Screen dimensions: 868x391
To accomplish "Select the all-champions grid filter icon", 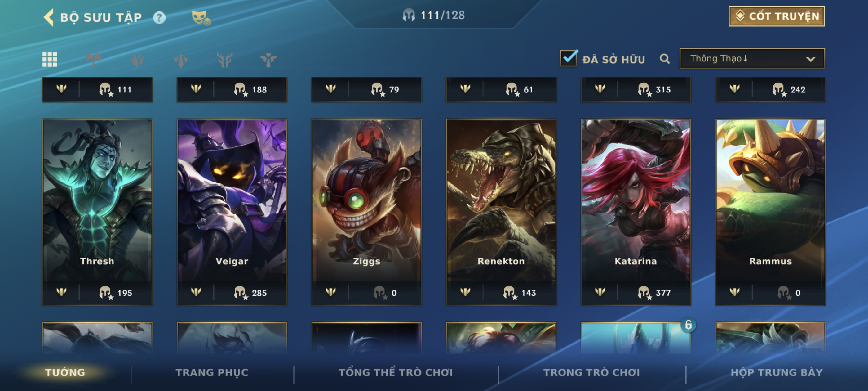I will [50, 60].
